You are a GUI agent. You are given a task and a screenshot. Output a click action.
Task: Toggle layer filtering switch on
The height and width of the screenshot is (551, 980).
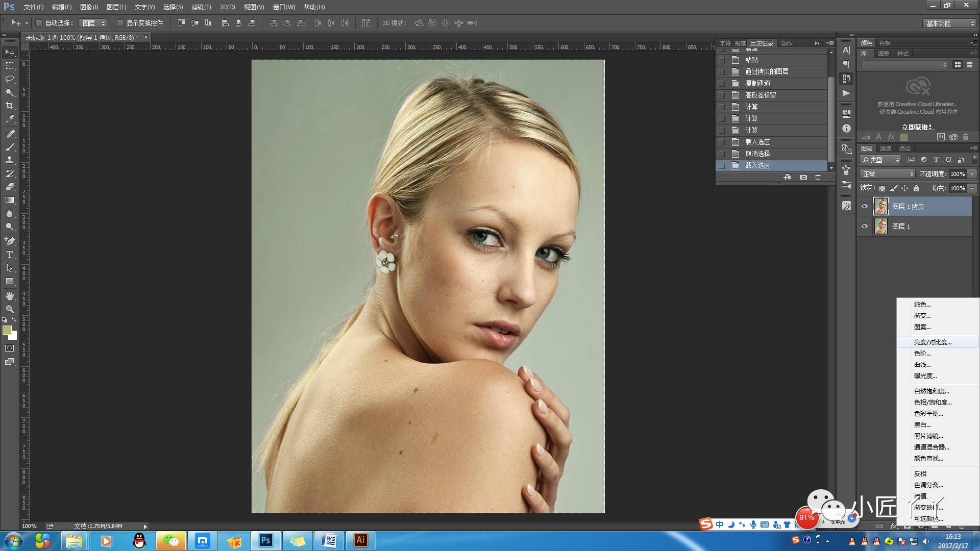(974, 160)
